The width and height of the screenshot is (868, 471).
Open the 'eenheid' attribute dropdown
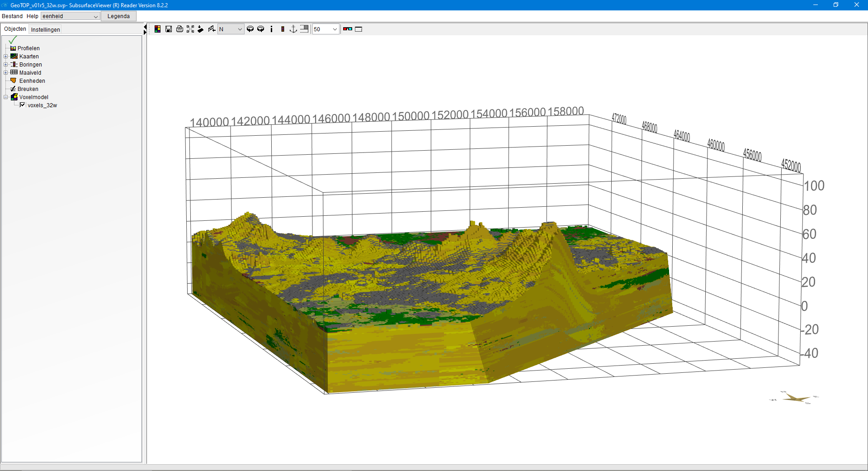pyautogui.click(x=70, y=16)
